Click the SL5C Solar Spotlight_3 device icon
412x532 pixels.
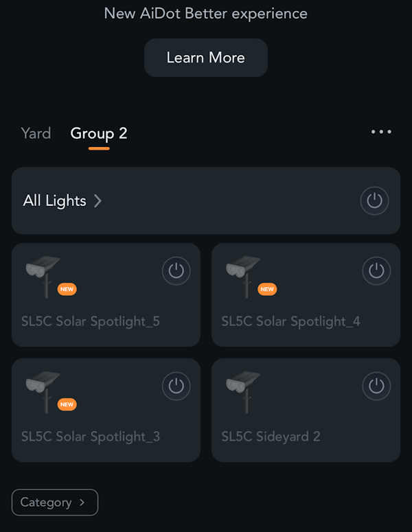43,392
